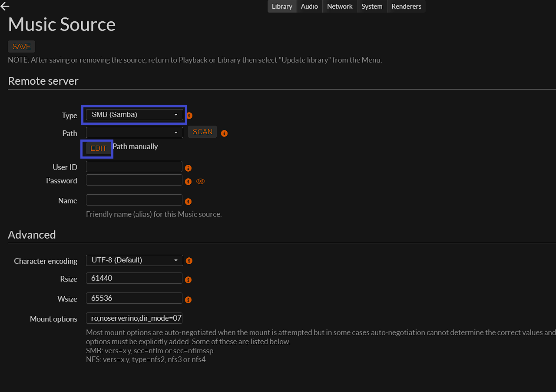Open info icon next to Type dropdown
Image resolution: width=556 pixels, height=392 pixels.
click(x=189, y=116)
